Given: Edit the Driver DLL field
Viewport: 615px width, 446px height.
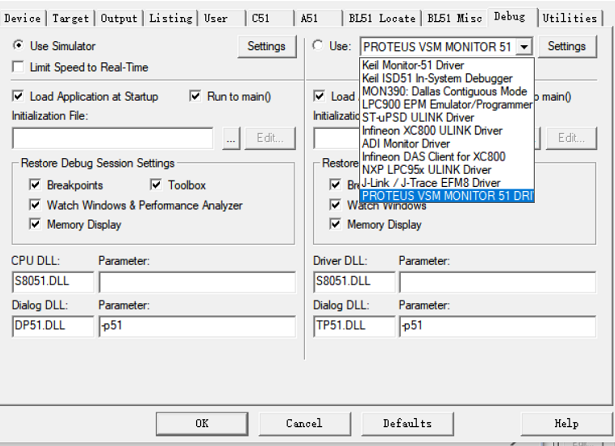Looking at the screenshot, I should point(354,282).
